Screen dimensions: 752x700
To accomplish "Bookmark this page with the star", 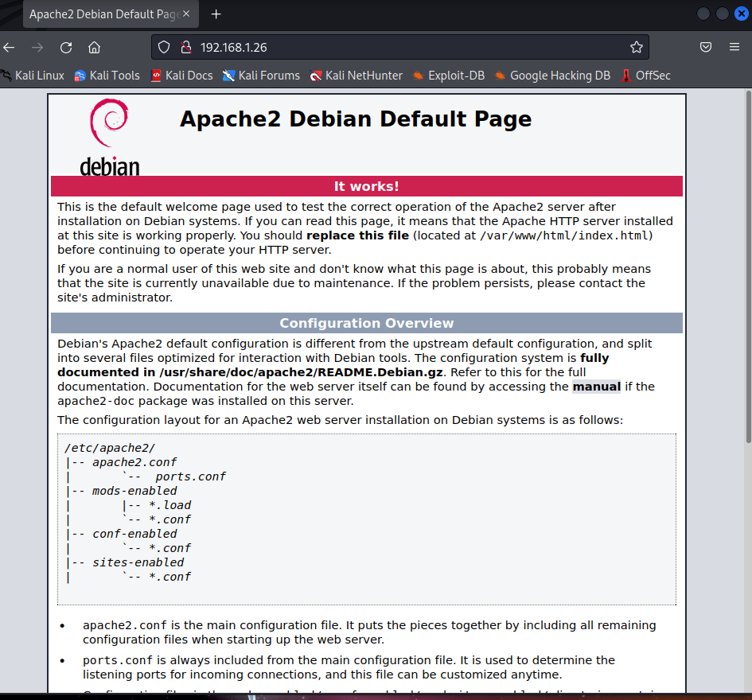I will click(x=637, y=47).
